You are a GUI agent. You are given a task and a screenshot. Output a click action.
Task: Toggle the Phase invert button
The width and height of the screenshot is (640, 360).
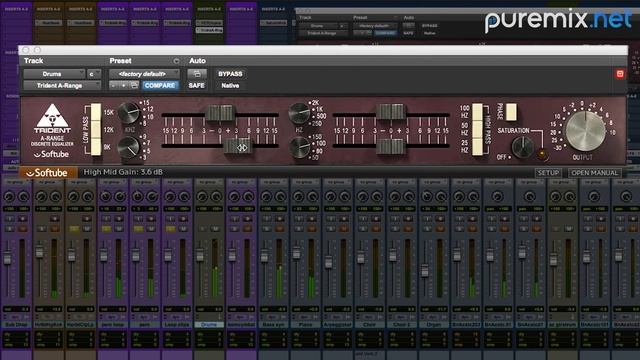[x=511, y=112]
